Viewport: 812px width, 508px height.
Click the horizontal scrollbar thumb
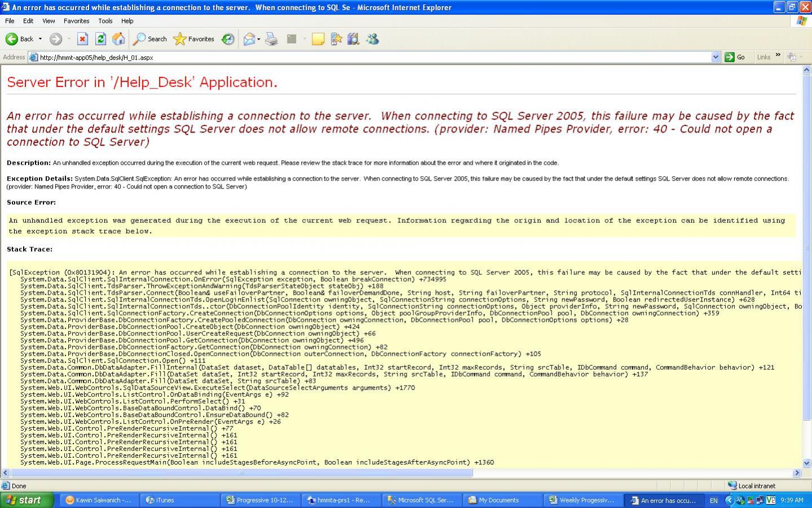(x=241, y=473)
